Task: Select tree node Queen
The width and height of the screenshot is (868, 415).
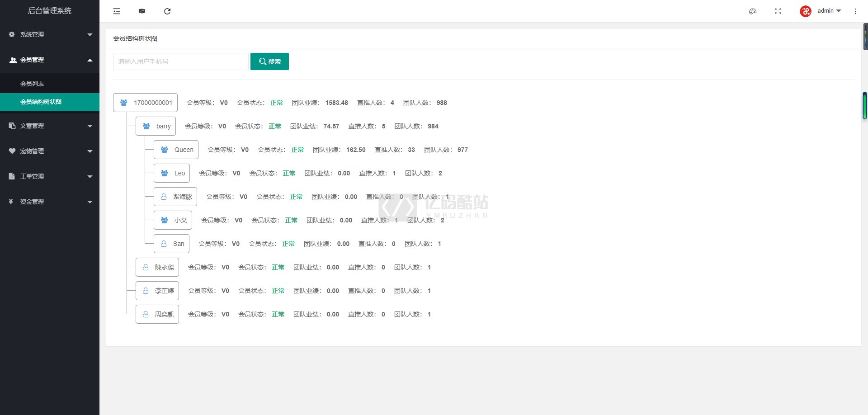Action: click(176, 150)
